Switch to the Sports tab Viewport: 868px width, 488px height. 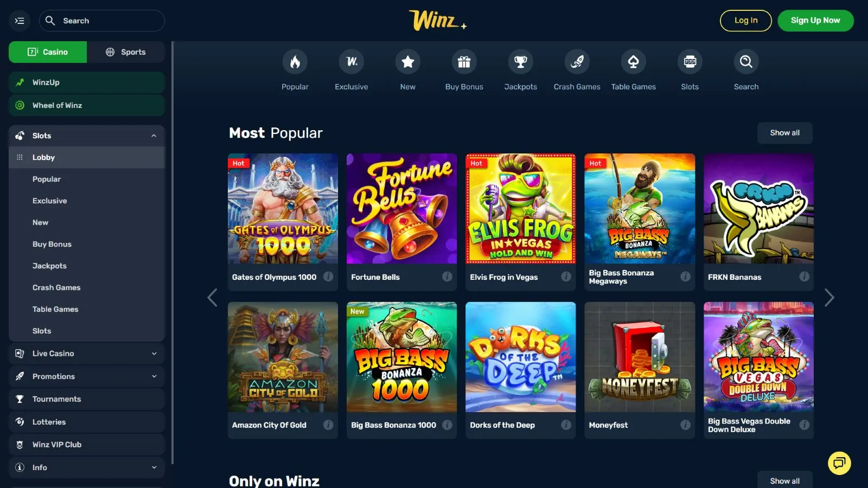(126, 52)
